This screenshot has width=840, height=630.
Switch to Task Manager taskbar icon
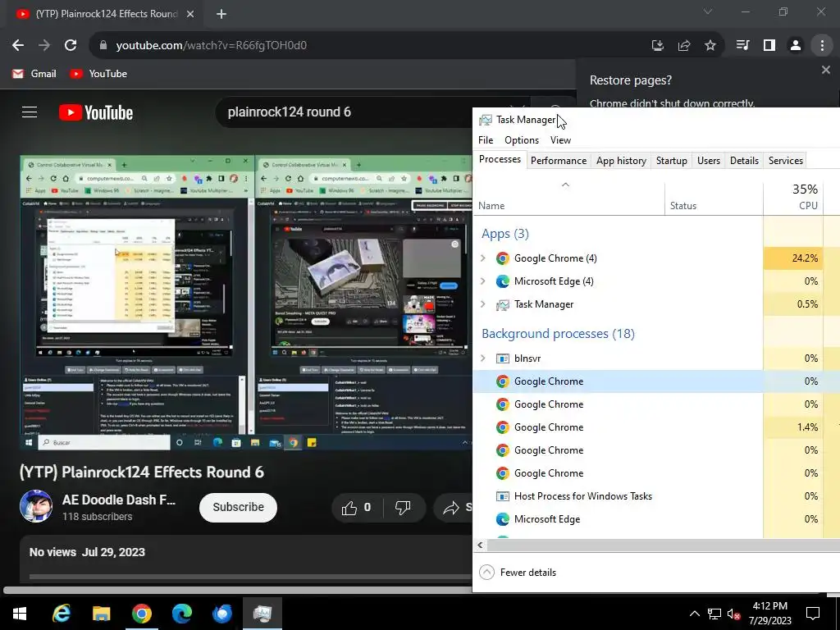[262, 614]
